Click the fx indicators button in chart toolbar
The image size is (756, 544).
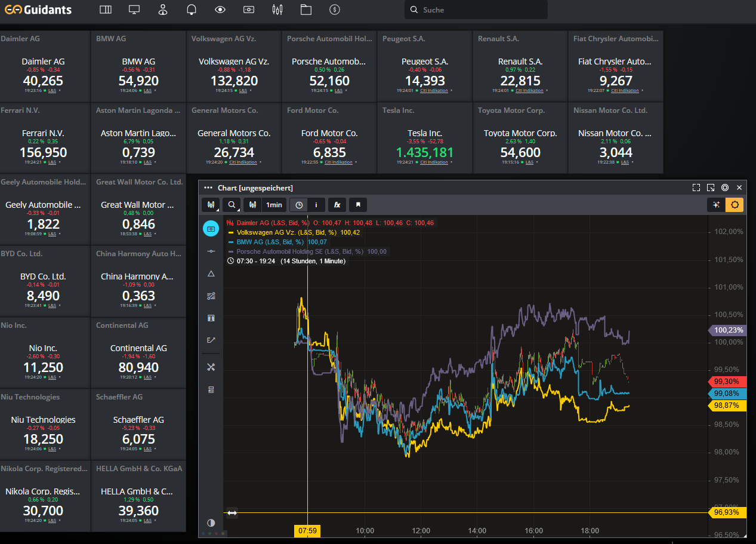click(337, 205)
